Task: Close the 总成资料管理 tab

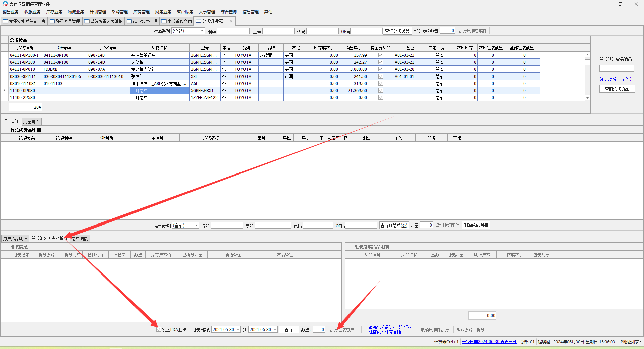Action: [231, 21]
